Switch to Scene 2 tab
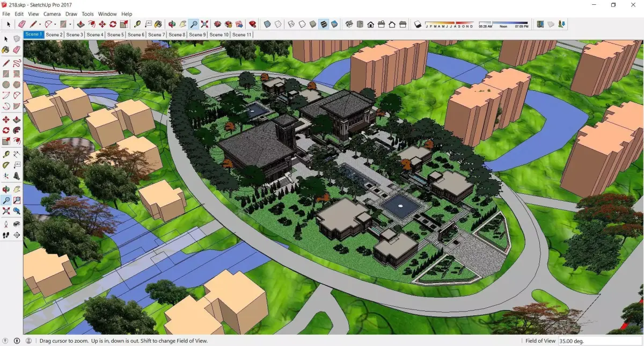This screenshot has width=644, height=346. [54, 34]
